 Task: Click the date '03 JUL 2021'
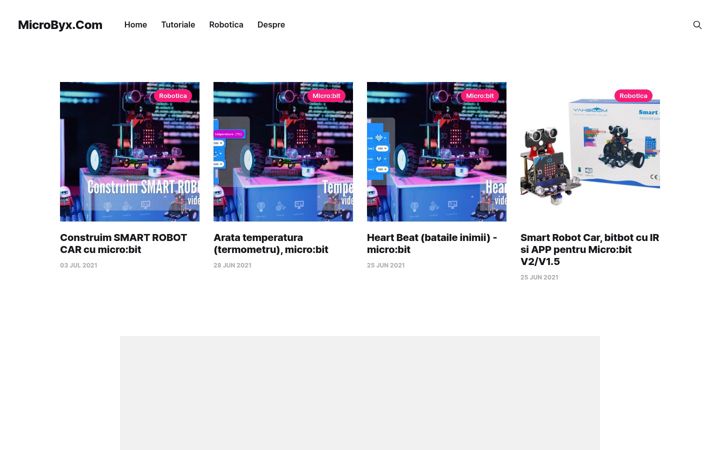pos(79,265)
